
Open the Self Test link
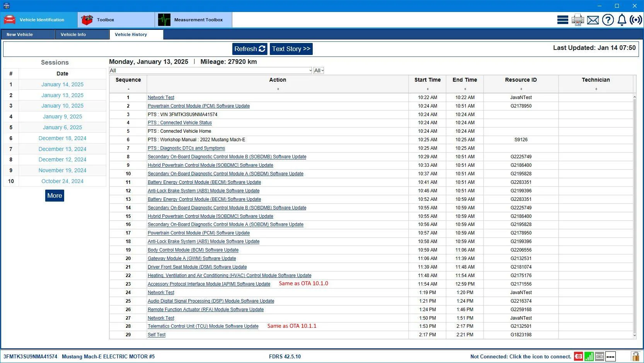coord(157,335)
